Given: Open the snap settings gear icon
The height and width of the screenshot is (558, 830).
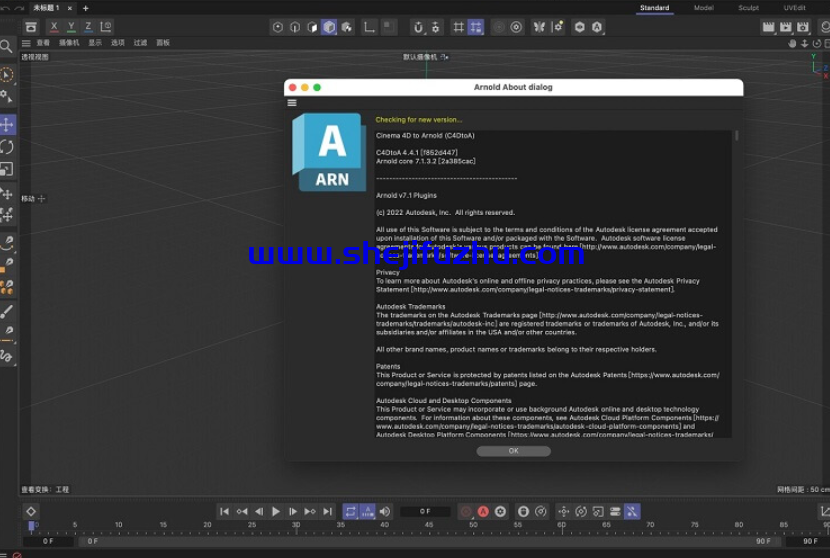Looking at the screenshot, I should (x=435, y=27).
